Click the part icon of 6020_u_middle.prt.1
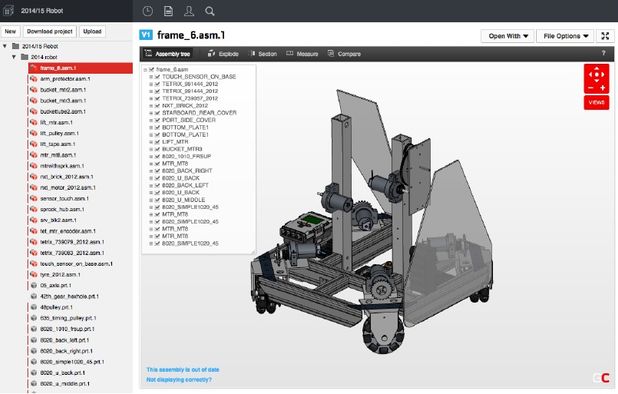The image size is (618, 394). [x=34, y=383]
